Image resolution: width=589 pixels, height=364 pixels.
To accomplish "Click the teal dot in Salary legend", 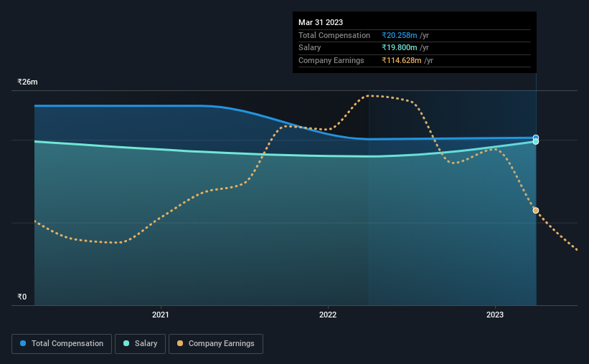I will pos(126,343).
